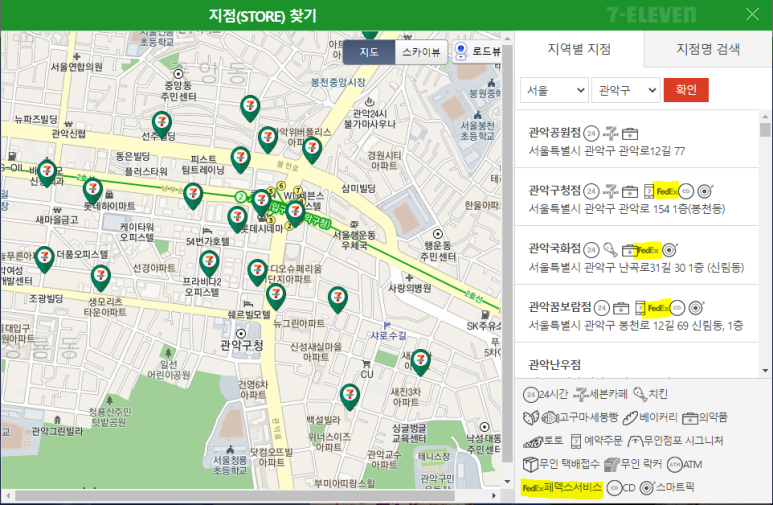The height and width of the screenshot is (505, 773).
Task: Click the 무인점포 시그니처 legend icon
Action: [635, 441]
